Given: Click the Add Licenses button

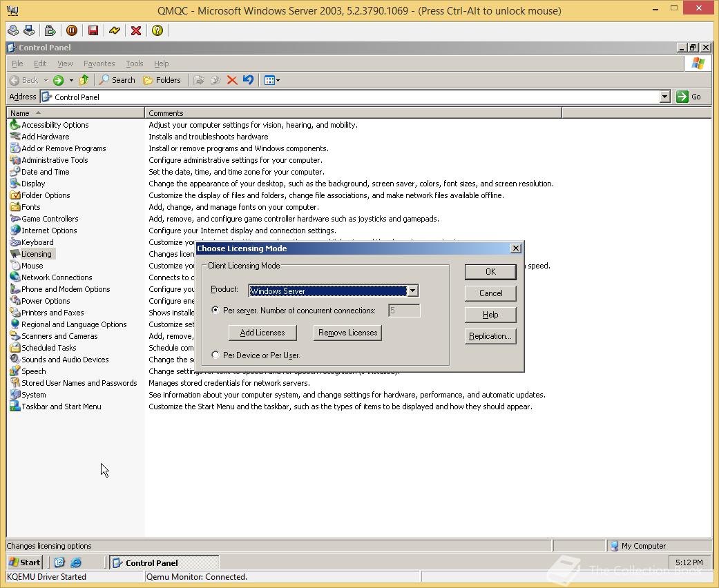Looking at the screenshot, I should click(262, 333).
